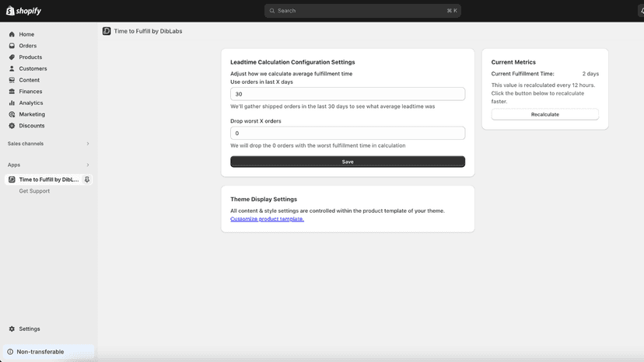The height and width of the screenshot is (362, 644).
Task: Click the Orders inbox icon
Action: [x=12, y=46]
